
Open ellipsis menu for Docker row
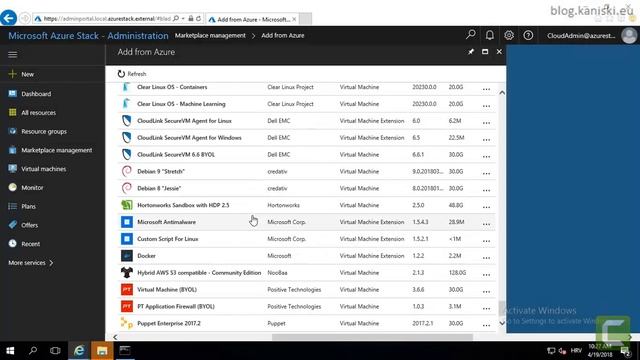tap(486, 258)
